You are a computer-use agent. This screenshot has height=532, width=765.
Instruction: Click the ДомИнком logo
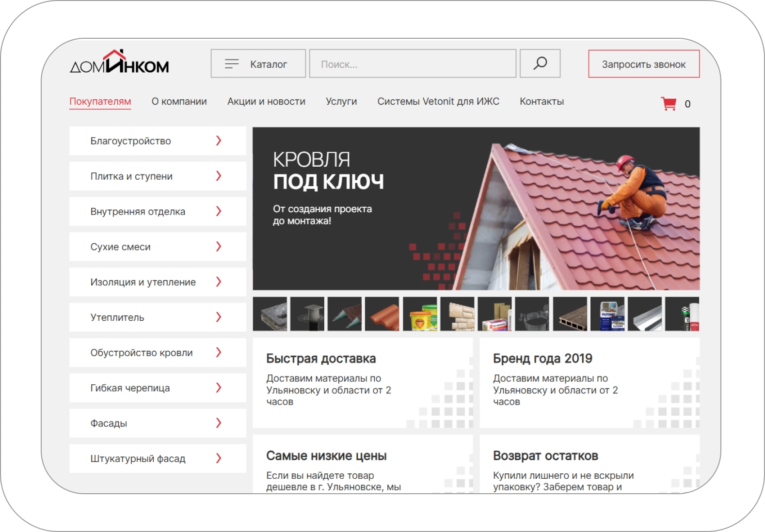(x=119, y=63)
